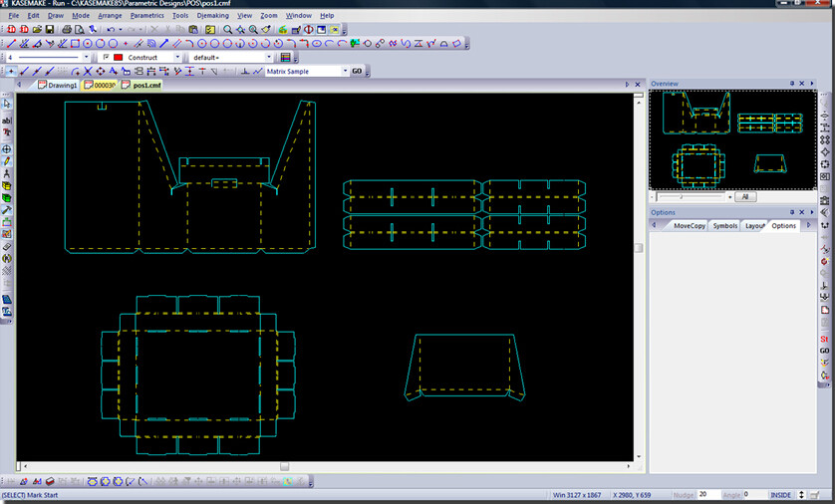Open the 'default+' dropdown
This screenshot has width=835, height=504.
pyautogui.click(x=268, y=57)
